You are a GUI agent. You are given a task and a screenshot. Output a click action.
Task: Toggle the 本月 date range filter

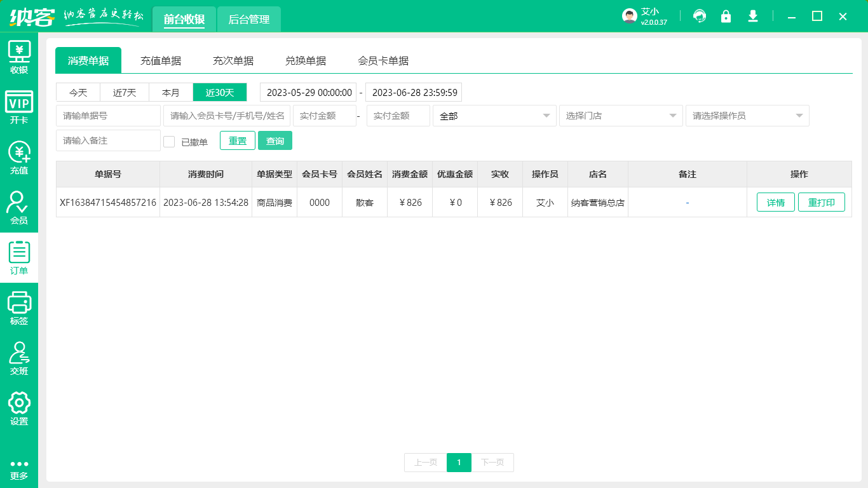170,92
